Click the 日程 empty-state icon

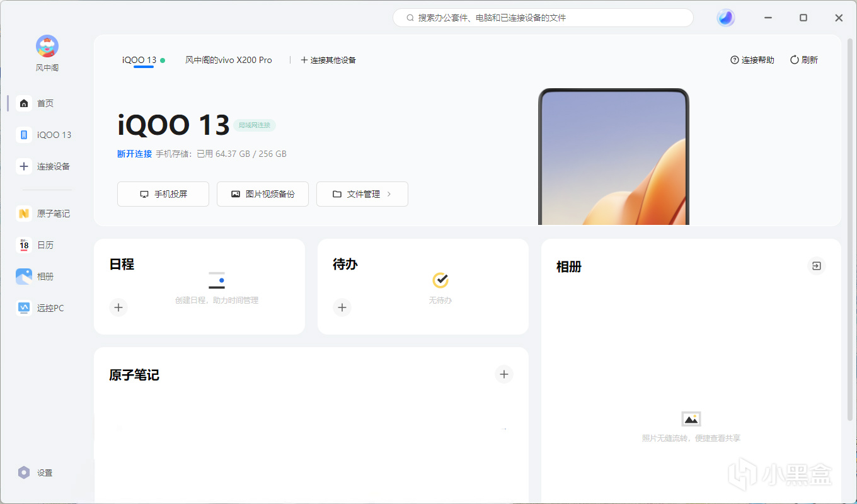[217, 280]
